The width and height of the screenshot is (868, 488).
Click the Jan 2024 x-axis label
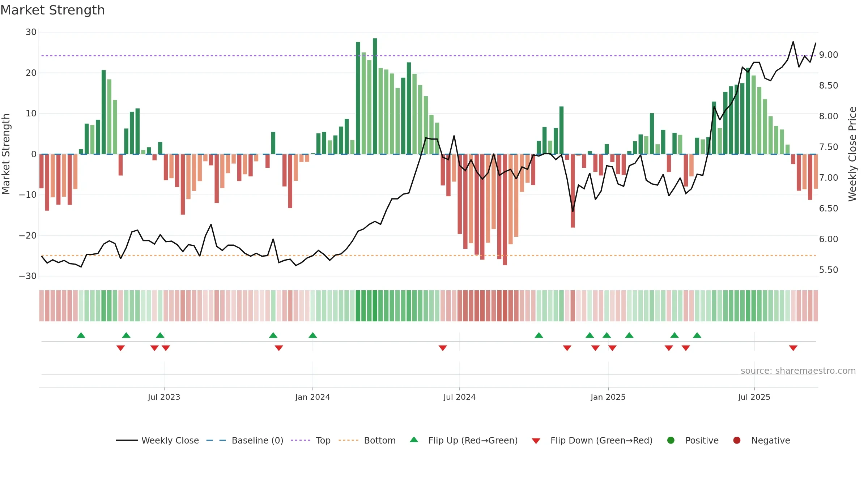(312, 397)
